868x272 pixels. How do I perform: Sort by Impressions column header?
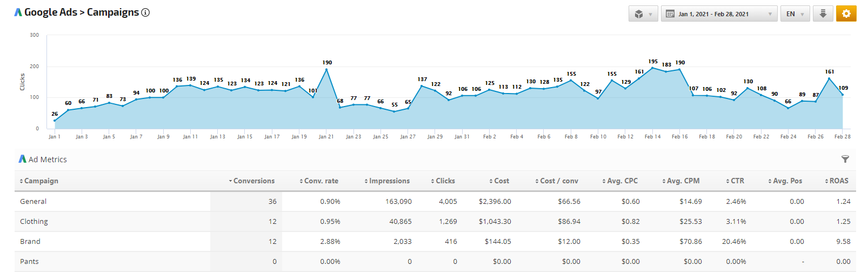[x=387, y=181]
